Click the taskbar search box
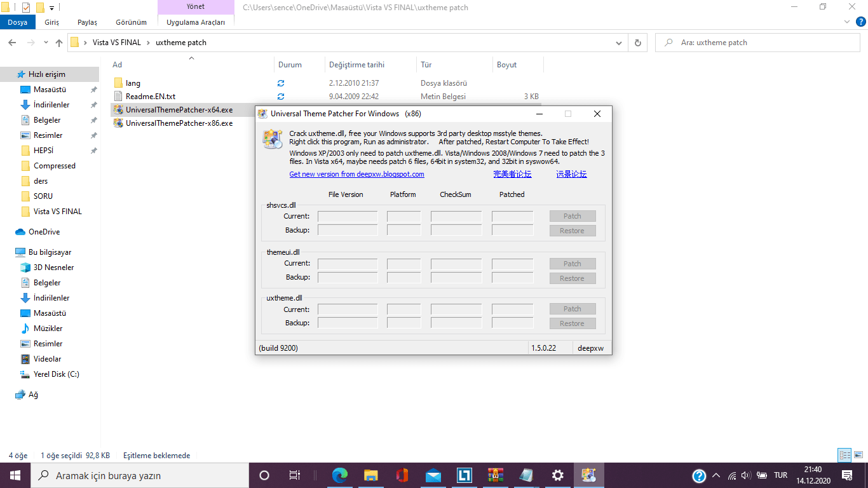This screenshot has width=868, height=488. (x=140, y=475)
